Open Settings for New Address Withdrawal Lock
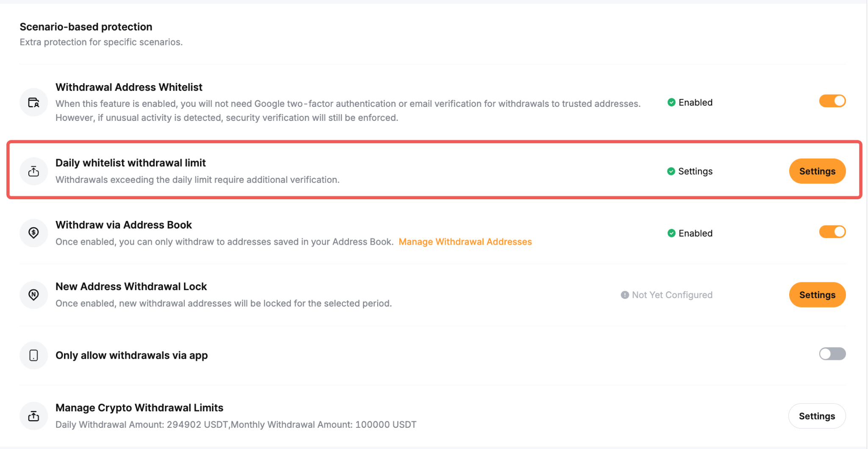The width and height of the screenshot is (868, 449). pos(817,295)
